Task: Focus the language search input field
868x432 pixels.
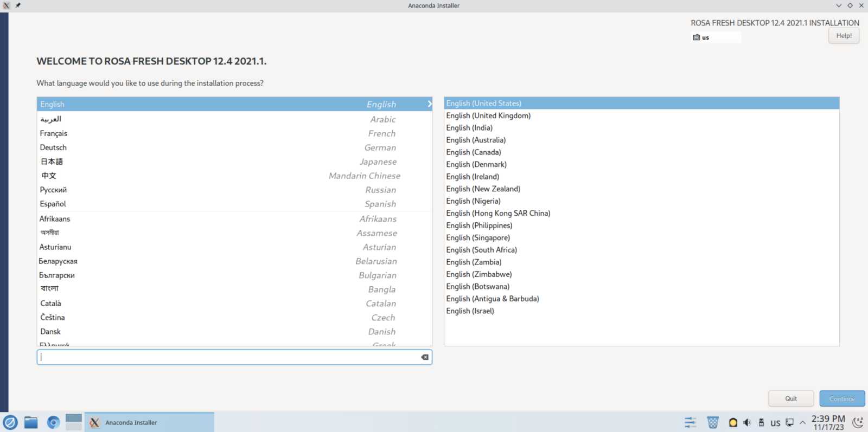Action: click(234, 357)
